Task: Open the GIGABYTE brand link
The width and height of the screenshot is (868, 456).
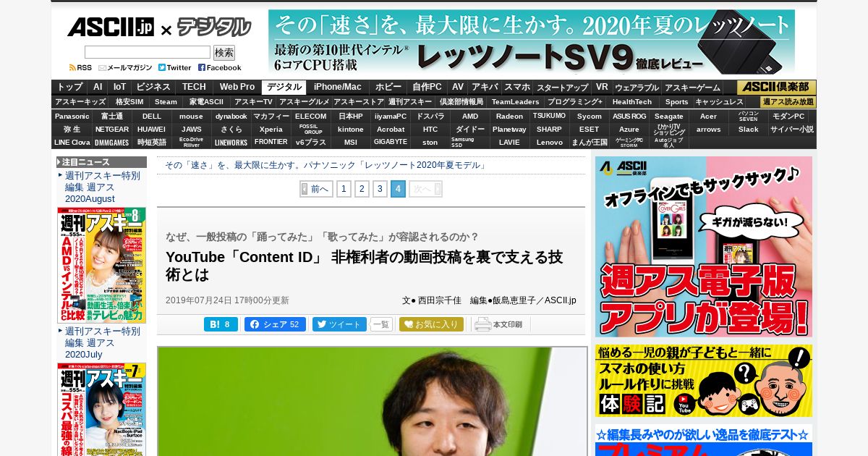Action: click(x=391, y=143)
